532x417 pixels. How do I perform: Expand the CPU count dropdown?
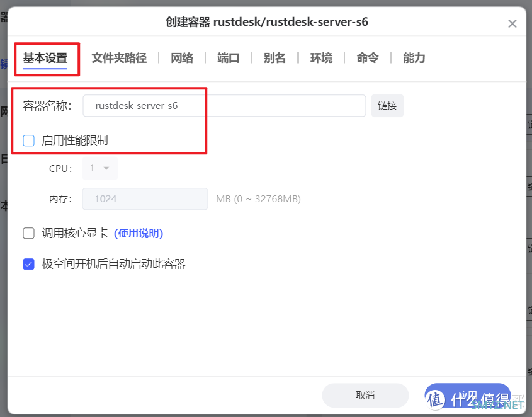click(99, 168)
